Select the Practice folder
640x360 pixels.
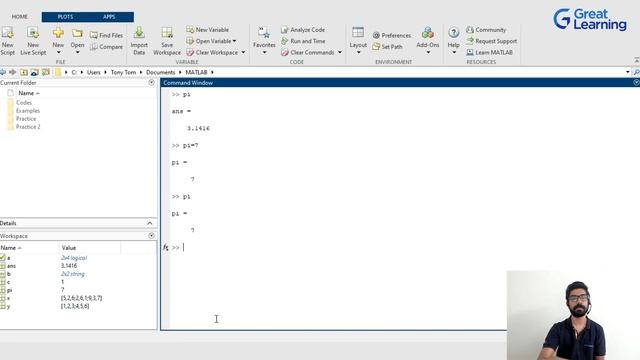point(26,119)
